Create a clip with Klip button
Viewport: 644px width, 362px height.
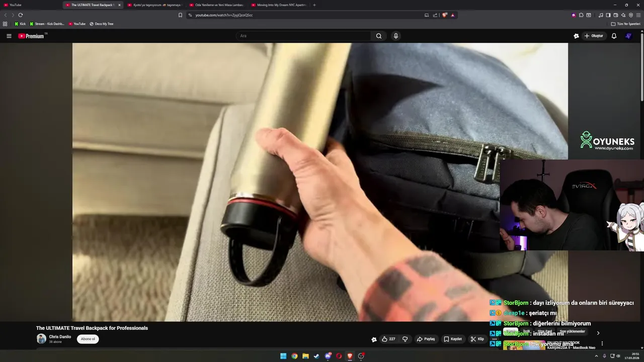(477, 339)
